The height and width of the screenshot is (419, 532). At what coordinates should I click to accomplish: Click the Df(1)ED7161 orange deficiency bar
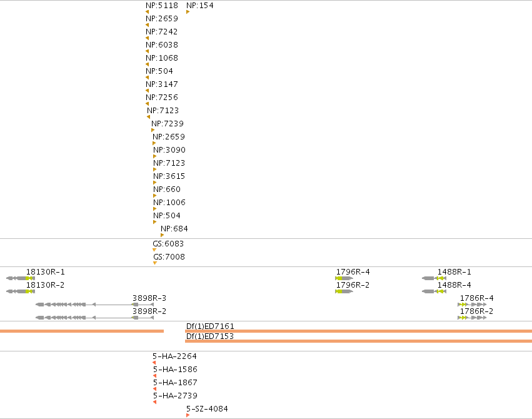(358, 331)
